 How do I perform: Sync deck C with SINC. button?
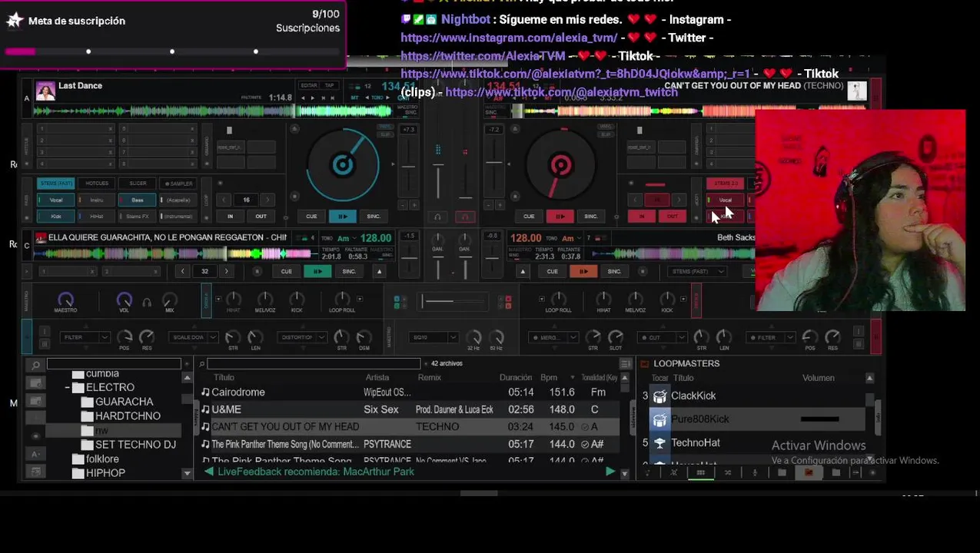click(x=349, y=271)
